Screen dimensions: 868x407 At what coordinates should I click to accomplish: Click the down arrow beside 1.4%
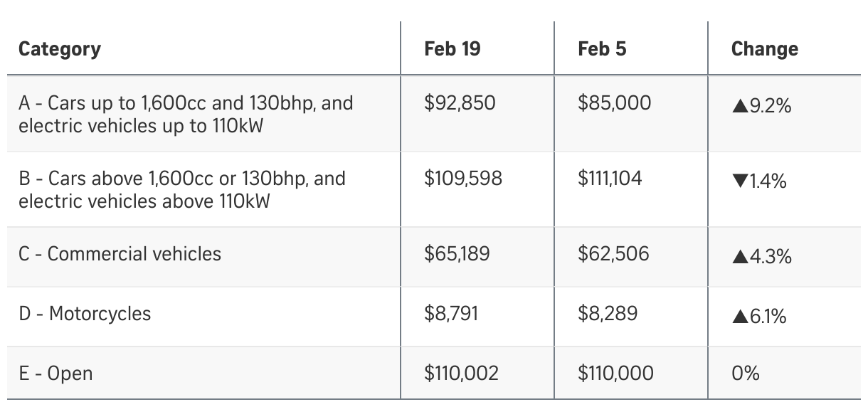point(739,183)
